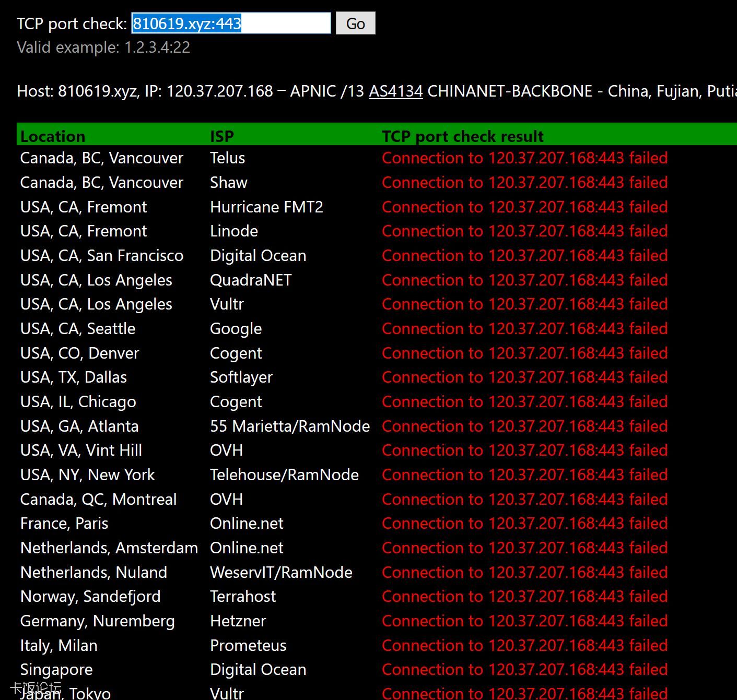Click the failed result for Telus row
737x700 pixels.
525,158
